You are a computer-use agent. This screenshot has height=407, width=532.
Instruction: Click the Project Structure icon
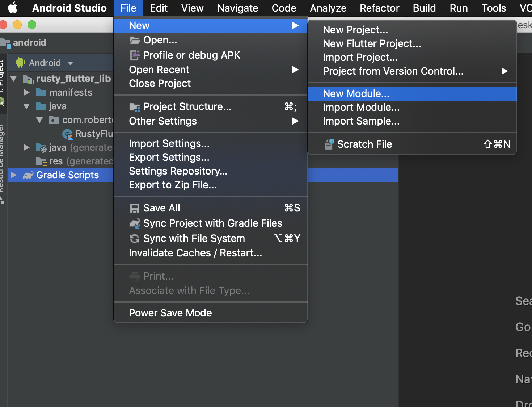pos(135,107)
